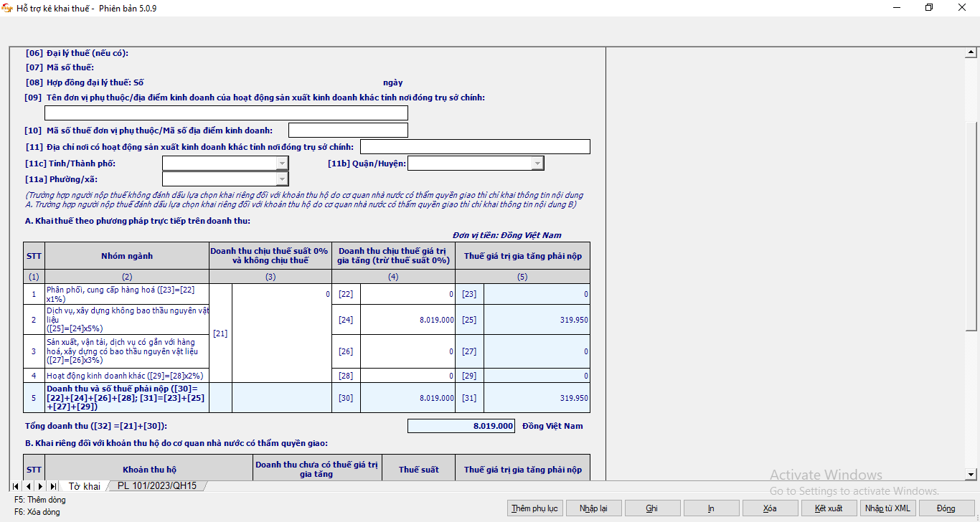980x522 pixels.
Task: Click the Nhập từ XML button
Action: pyautogui.click(x=887, y=508)
